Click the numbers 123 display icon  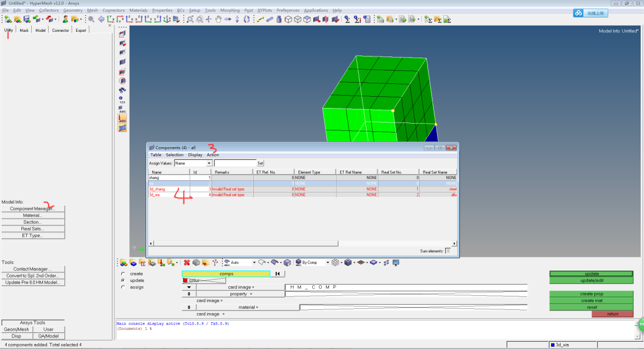pyautogui.click(x=123, y=101)
